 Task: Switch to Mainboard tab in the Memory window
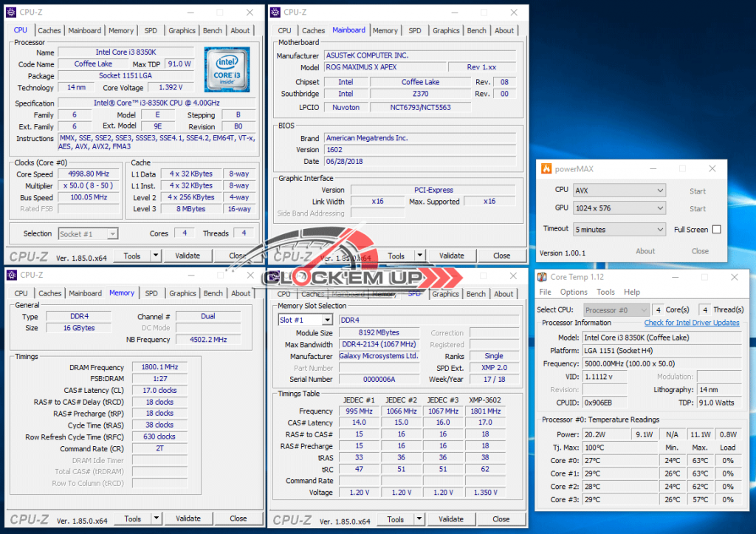[86, 293]
